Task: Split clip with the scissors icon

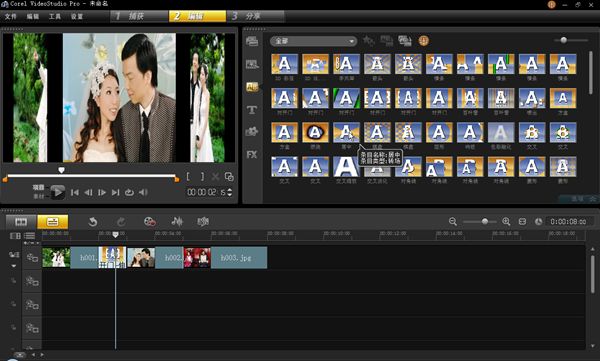Action: (x=215, y=177)
